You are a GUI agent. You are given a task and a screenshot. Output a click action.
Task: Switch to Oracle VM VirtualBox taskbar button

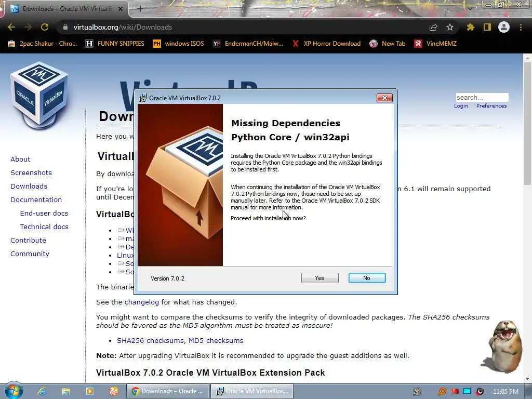(252, 391)
